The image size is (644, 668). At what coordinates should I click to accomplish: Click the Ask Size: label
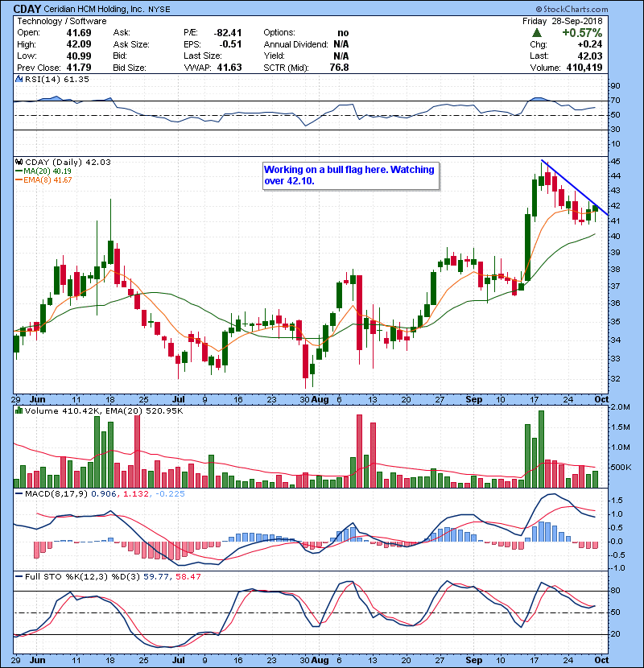(x=131, y=44)
